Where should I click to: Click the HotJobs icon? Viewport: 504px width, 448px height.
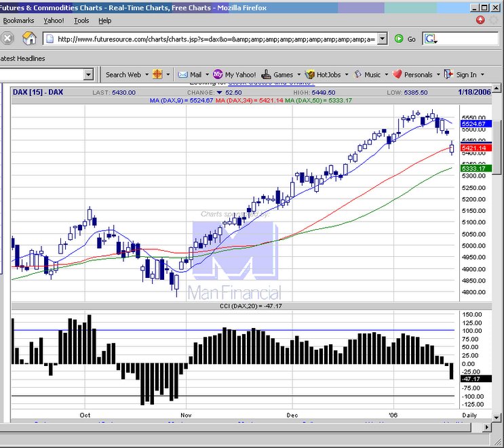click(x=309, y=75)
